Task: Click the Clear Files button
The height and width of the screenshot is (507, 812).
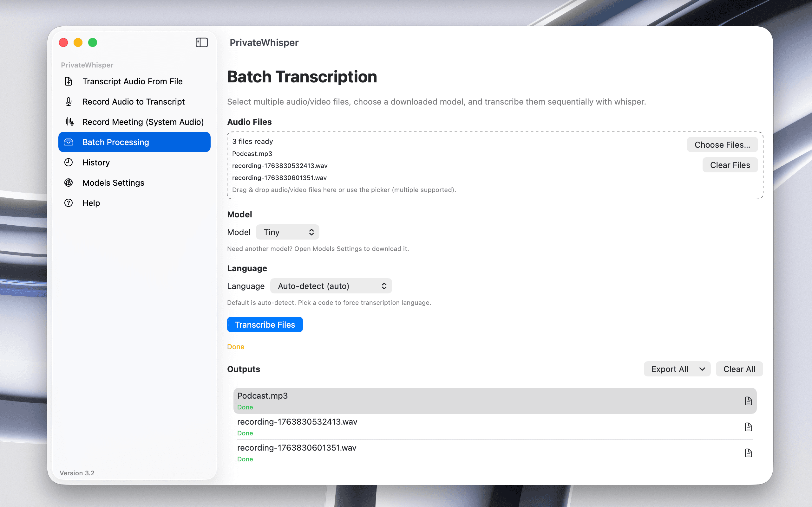Action: [730, 165]
